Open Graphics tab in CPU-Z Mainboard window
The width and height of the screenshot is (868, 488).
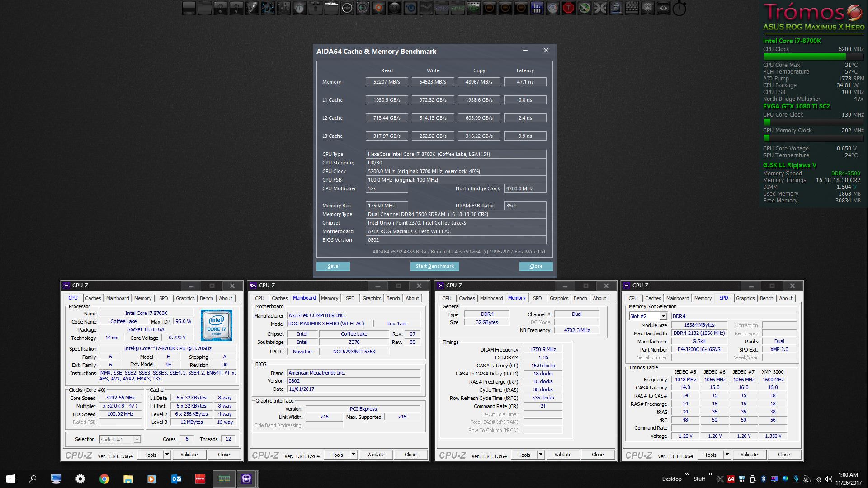(372, 298)
